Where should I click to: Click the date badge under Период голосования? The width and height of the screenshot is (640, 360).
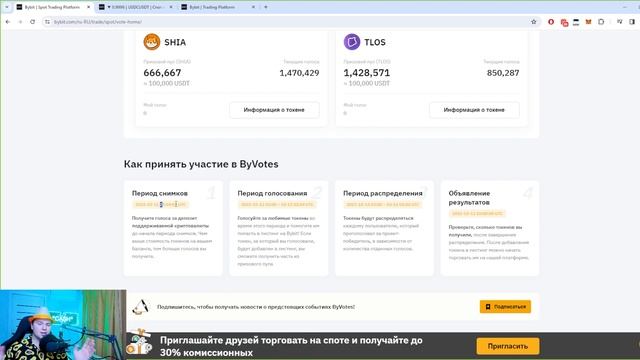[277, 204]
